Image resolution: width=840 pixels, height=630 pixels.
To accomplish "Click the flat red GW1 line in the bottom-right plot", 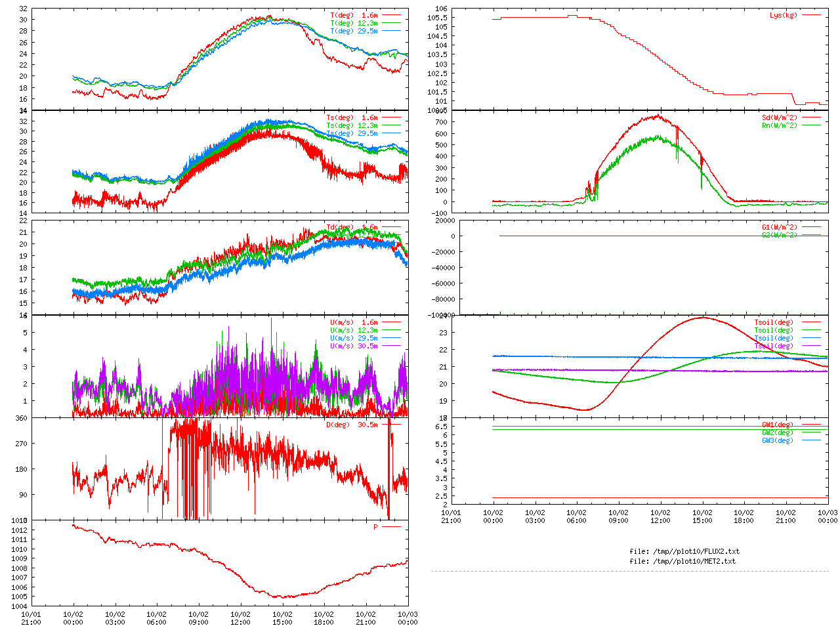I will [x=656, y=497].
